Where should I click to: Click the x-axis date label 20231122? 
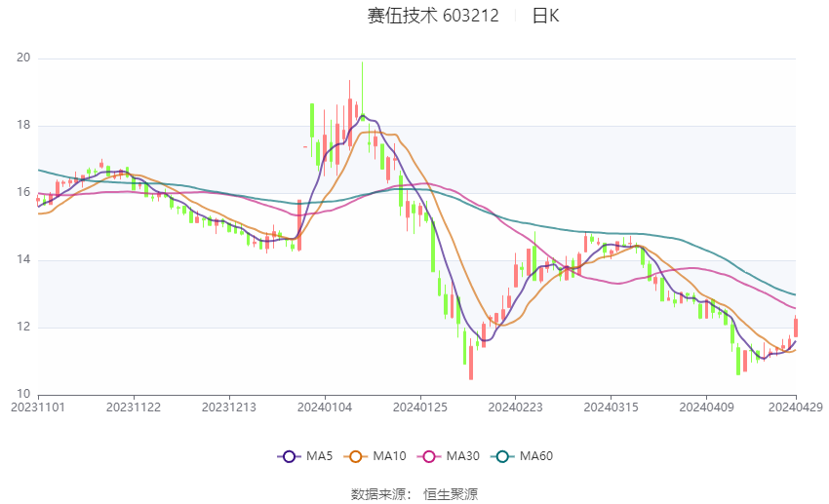point(134,407)
